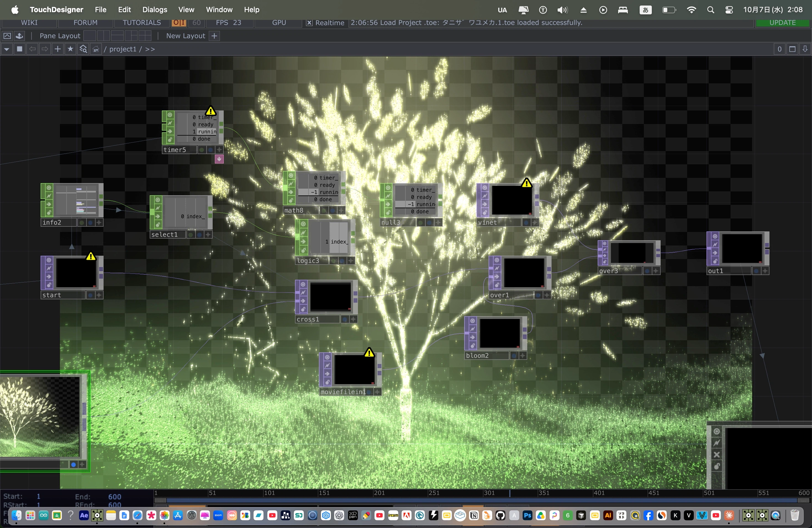Click the warning triangle on start node
This screenshot has width=812, height=528.
pyautogui.click(x=91, y=256)
